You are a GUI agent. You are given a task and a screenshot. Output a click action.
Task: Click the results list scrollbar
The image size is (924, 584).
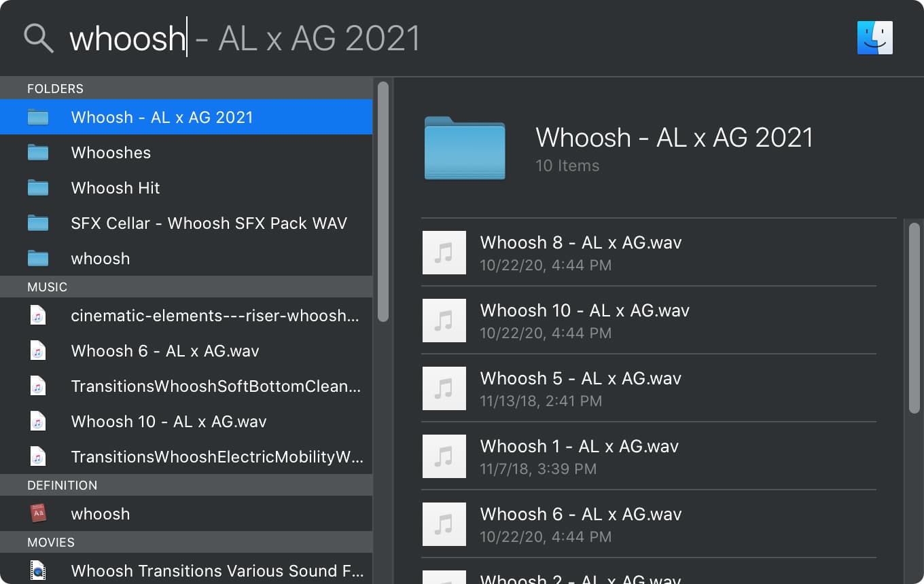tap(383, 202)
